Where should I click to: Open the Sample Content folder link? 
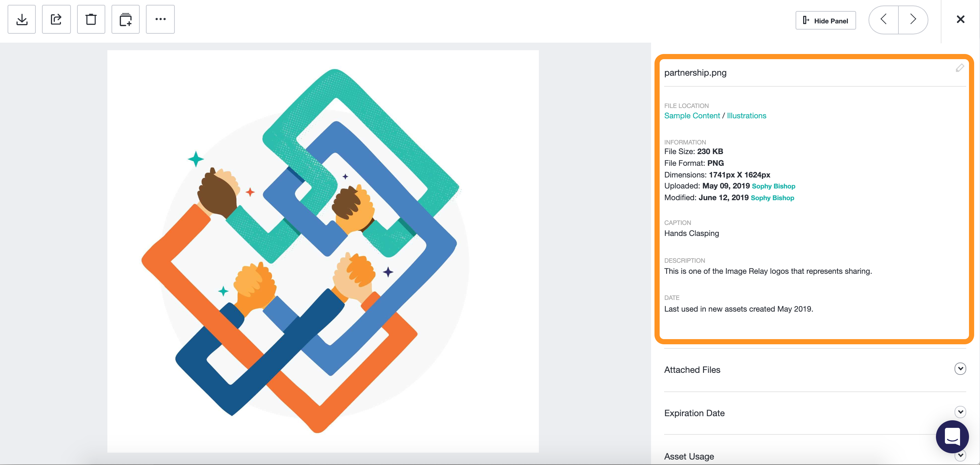pyautogui.click(x=692, y=116)
